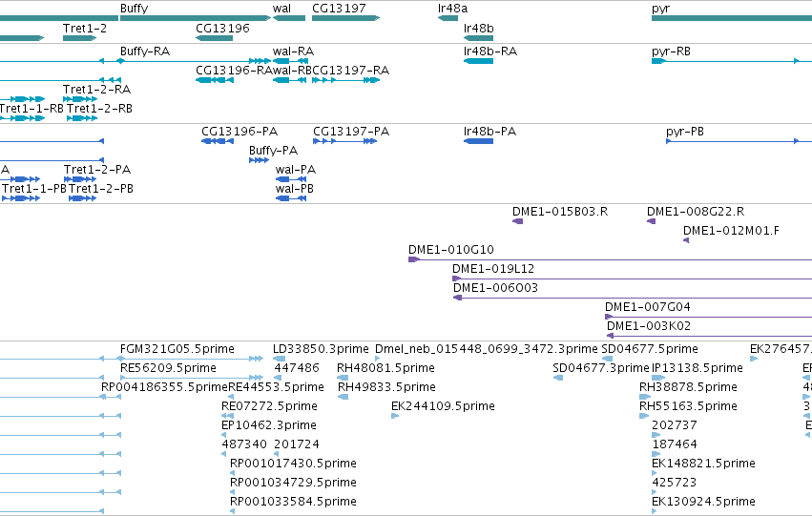Click the DME1-012M01.F clone label
The image size is (812, 516).
731,231
